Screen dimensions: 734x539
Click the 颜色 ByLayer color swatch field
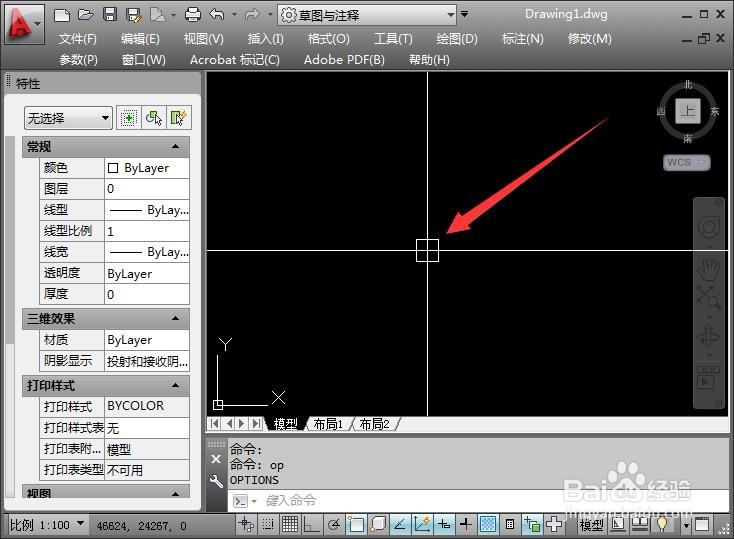(x=147, y=168)
